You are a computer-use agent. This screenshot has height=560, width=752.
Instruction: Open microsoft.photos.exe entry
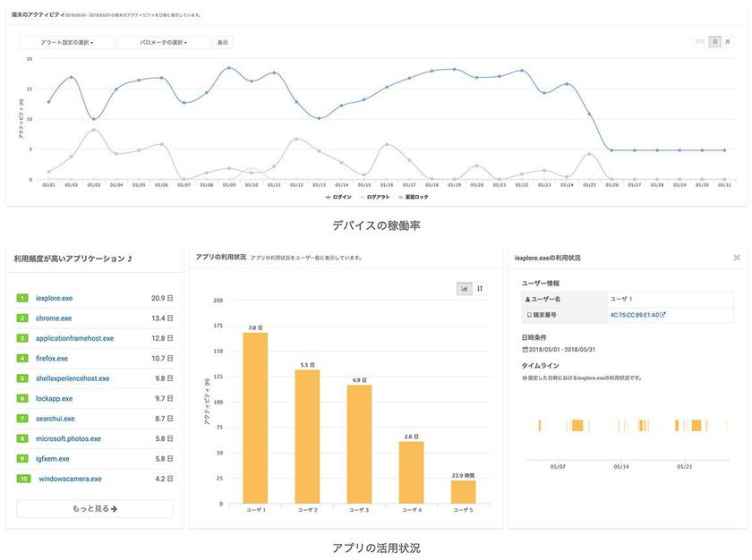[68, 439]
